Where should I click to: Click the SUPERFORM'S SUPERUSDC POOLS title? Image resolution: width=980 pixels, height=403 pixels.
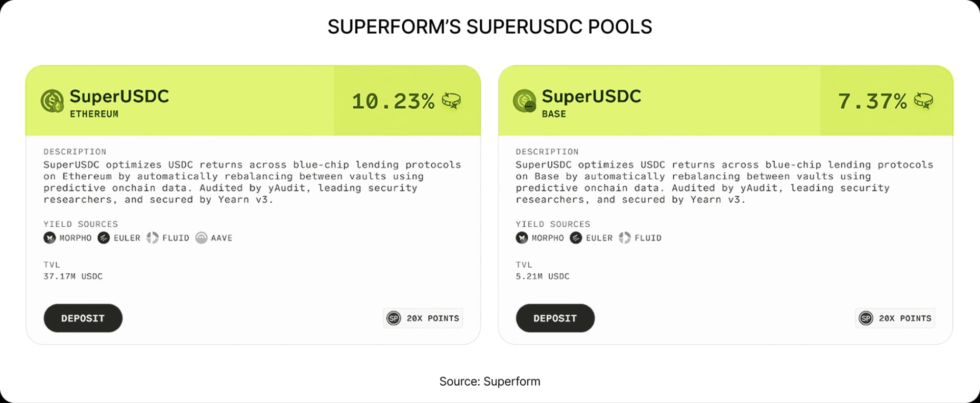[x=489, y=27]
